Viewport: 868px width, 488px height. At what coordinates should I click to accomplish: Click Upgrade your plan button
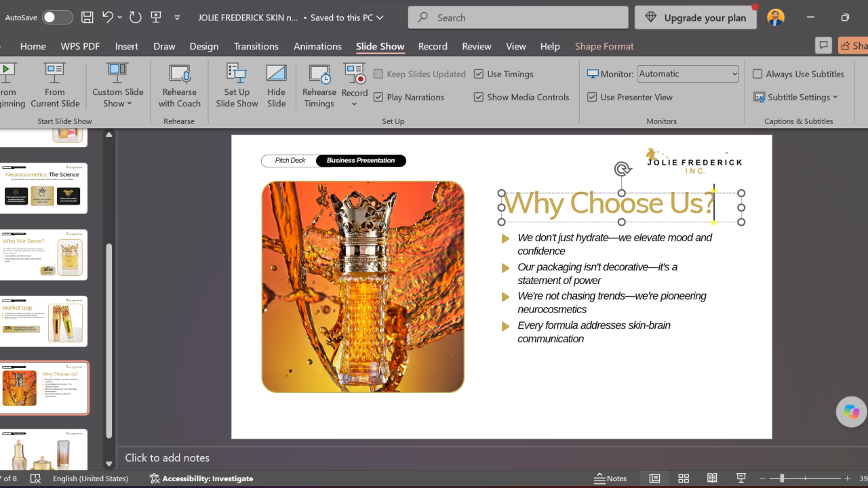(x=696, y=18)
